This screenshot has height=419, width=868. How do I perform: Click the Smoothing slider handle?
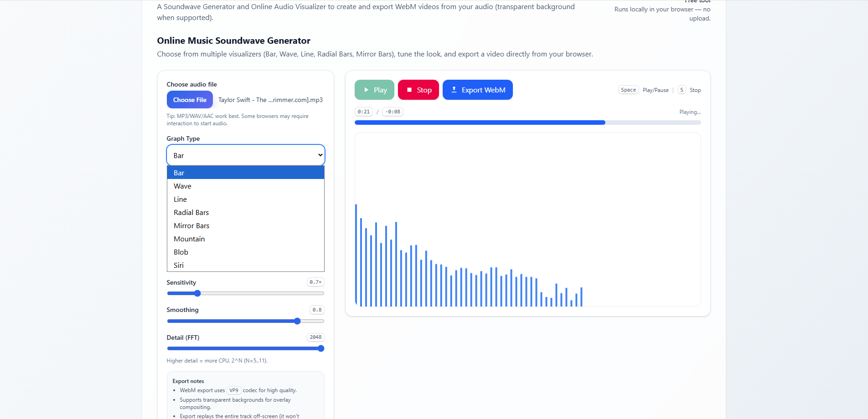click(x=297, y=321)
